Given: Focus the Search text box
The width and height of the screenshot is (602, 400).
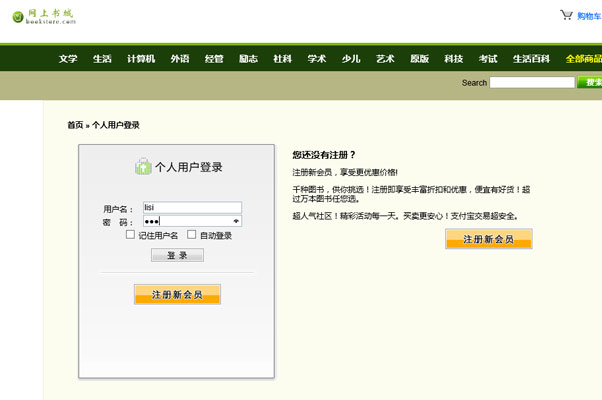Looking at the screenshot, I should point(531,83).
